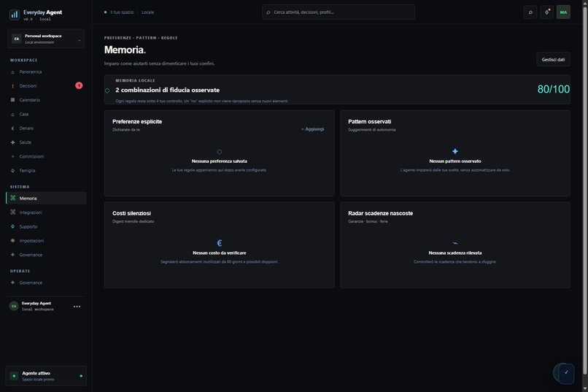This screenshot has width=588, height=392.
Task: Click the Agente attivo green square icon
Action: (15, 376)
